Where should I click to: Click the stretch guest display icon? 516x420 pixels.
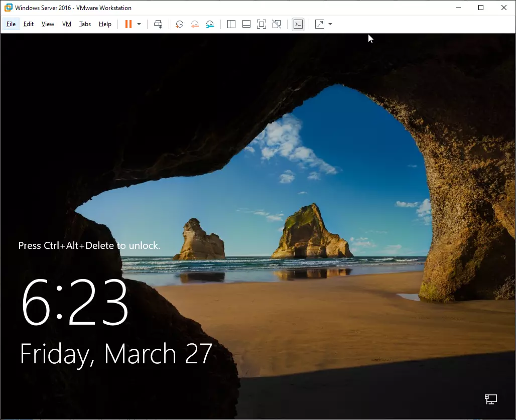point(320,24)
